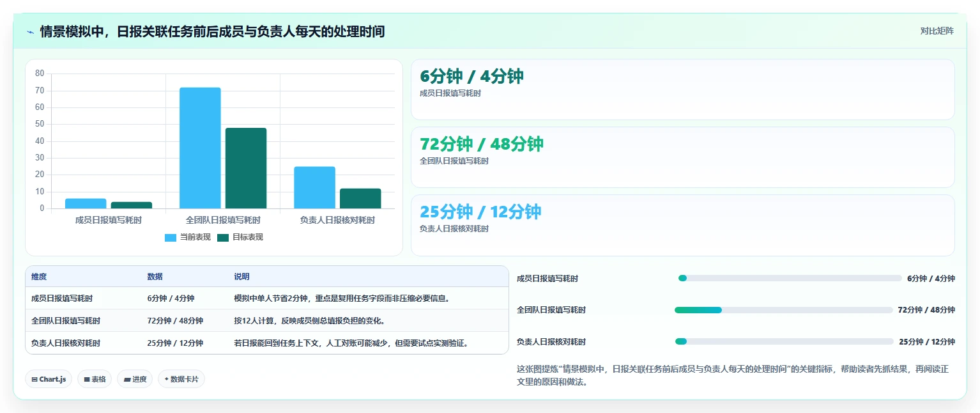
Task: Click the progress bar for 负责人日报核对耗时
Action: click(x=785, y=341)
